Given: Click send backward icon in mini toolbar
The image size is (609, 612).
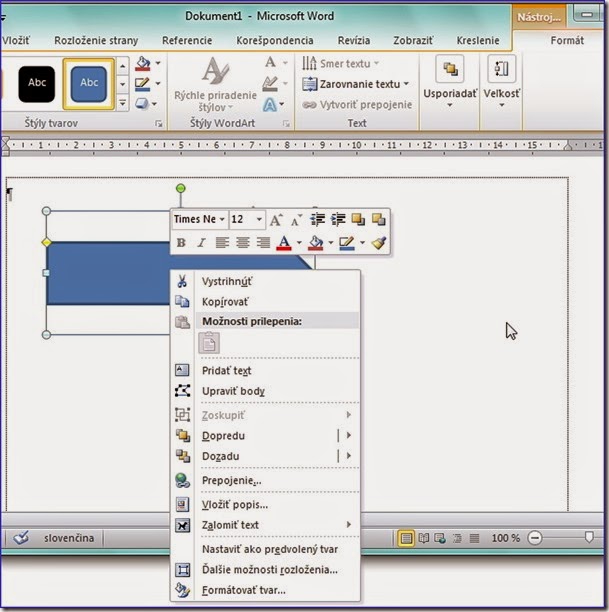Looking at the screenshot, I should click(378, 220).
